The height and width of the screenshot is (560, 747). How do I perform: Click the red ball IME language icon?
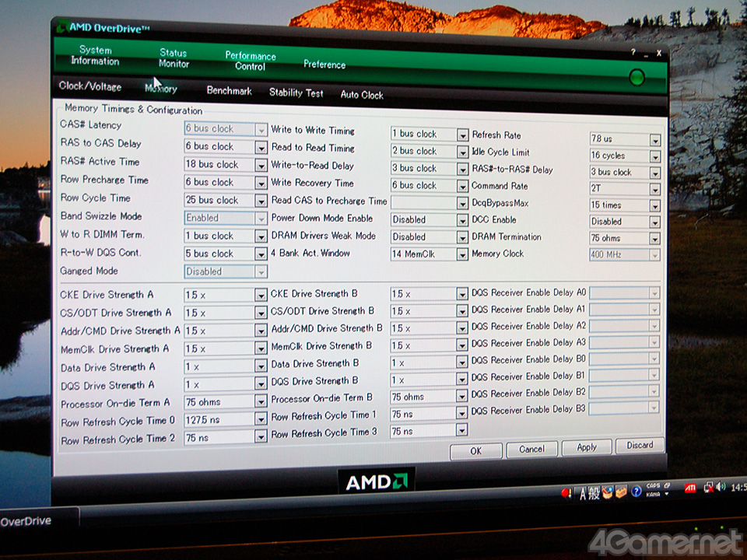[566, 493]
